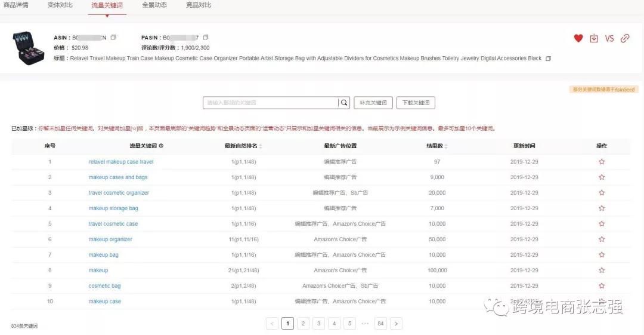Switch to the 竞品对比 tab
Image resolution: width=644 pixels, height=335 pixels.
pyautogui.click(x=199, y=5)
